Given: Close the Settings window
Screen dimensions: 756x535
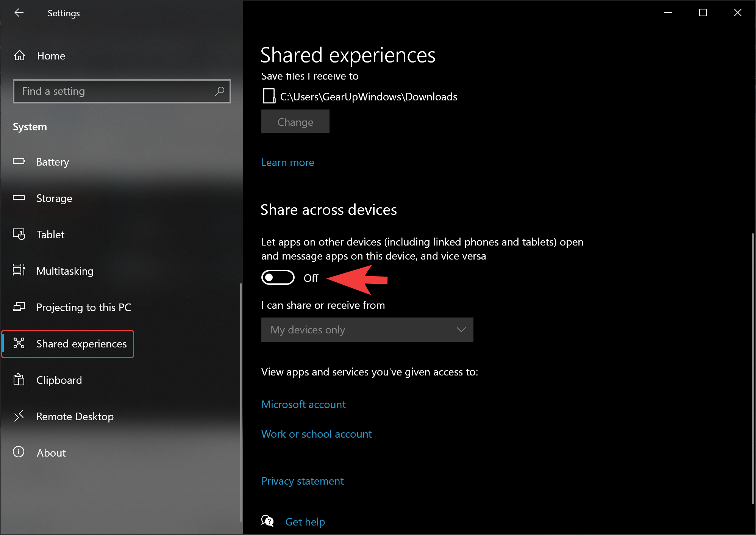Looking at the screenshot, I should (738, 13).
